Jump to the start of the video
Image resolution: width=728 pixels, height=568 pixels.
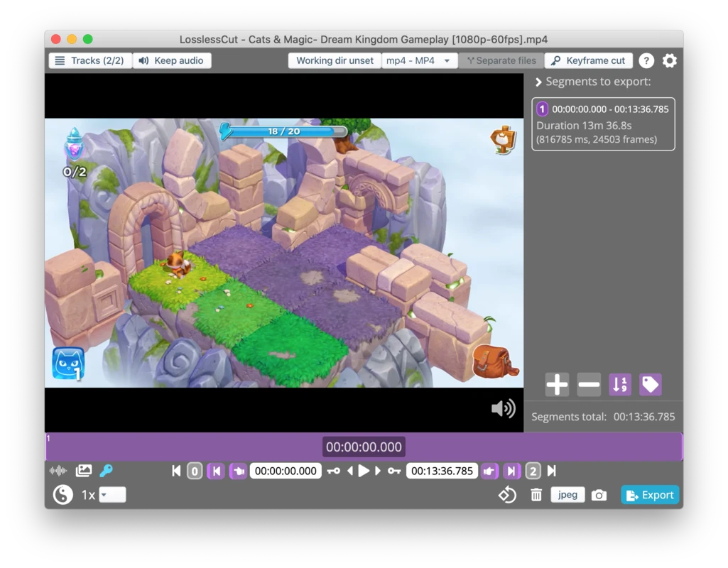click(x=176, y=471)
